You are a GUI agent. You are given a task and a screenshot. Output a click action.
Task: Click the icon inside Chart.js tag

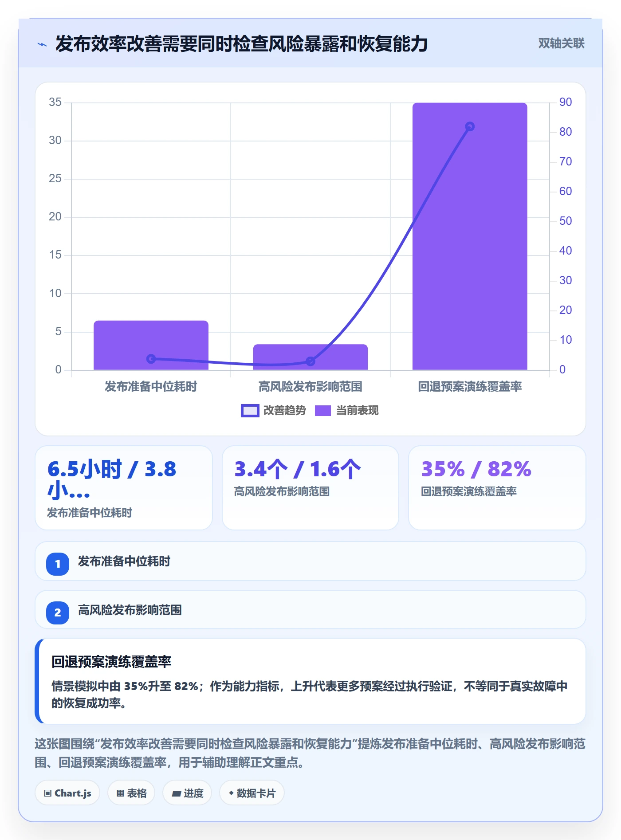(48, 793)
